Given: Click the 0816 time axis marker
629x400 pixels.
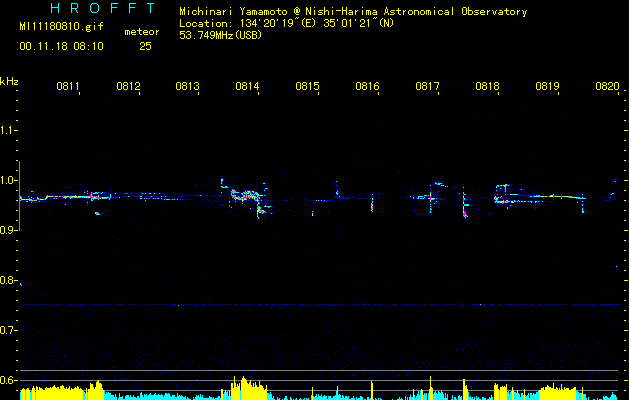Looking at the screenshot, I should coord(367,86).
